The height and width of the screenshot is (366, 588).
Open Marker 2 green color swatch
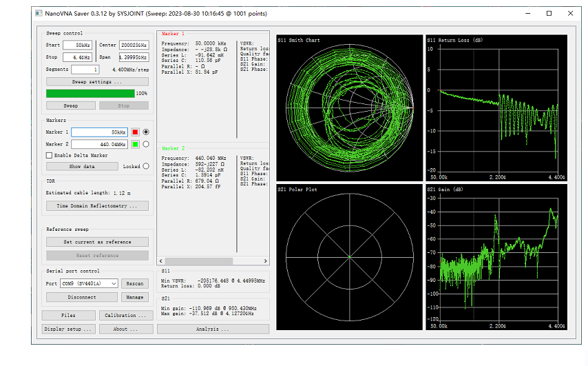point(135,144)
